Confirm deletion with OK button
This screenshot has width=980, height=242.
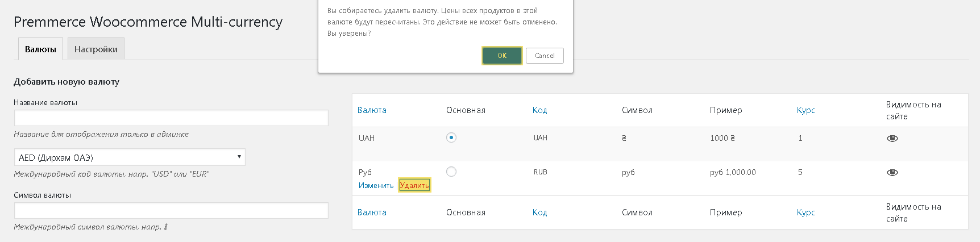coord(502,56)
